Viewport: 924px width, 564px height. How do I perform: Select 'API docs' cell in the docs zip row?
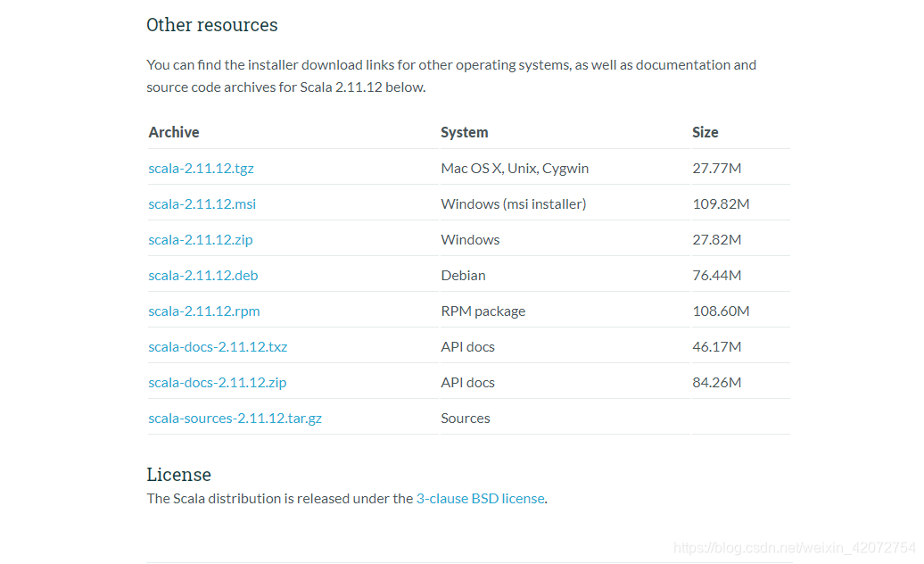[468, 383]
